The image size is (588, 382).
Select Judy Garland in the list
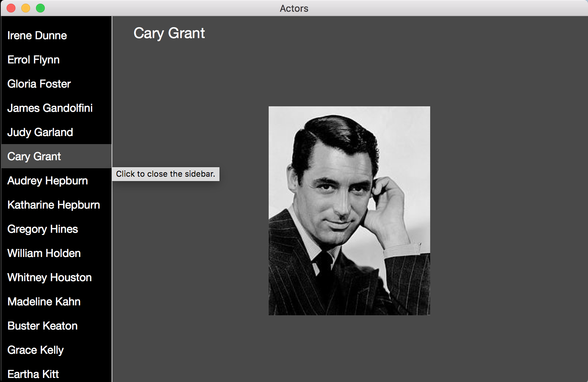[40, 132]
